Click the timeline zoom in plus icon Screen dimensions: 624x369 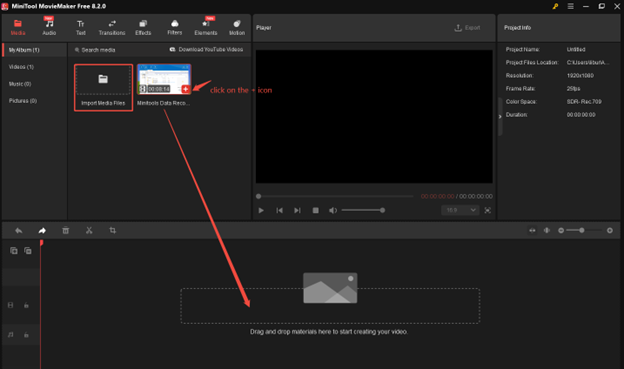(x=610, y=230)
